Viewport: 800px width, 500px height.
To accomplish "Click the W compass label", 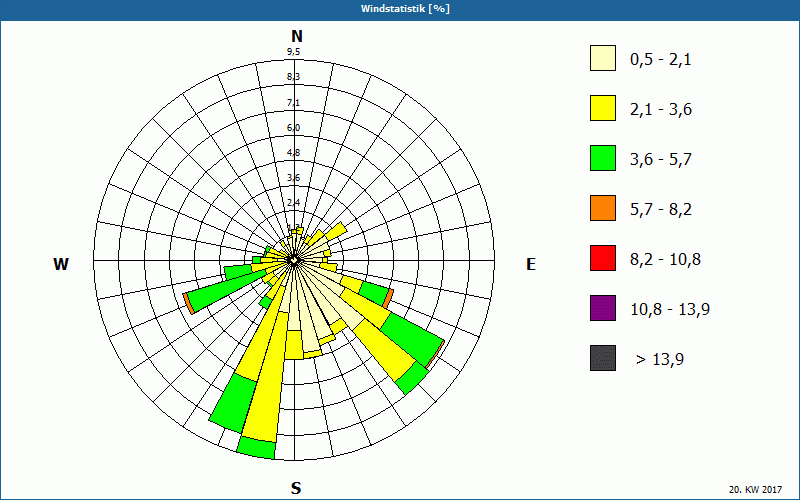I will [61, 264].
